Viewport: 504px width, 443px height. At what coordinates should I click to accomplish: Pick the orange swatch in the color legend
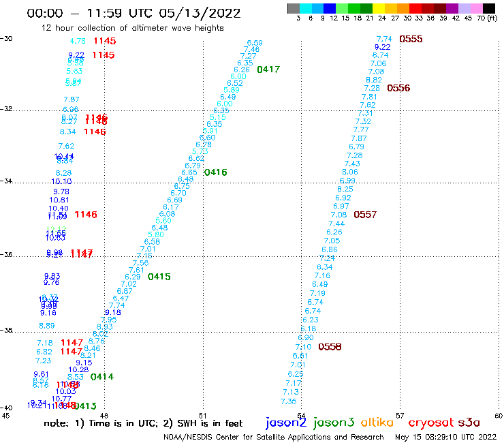tap(403, 8)
